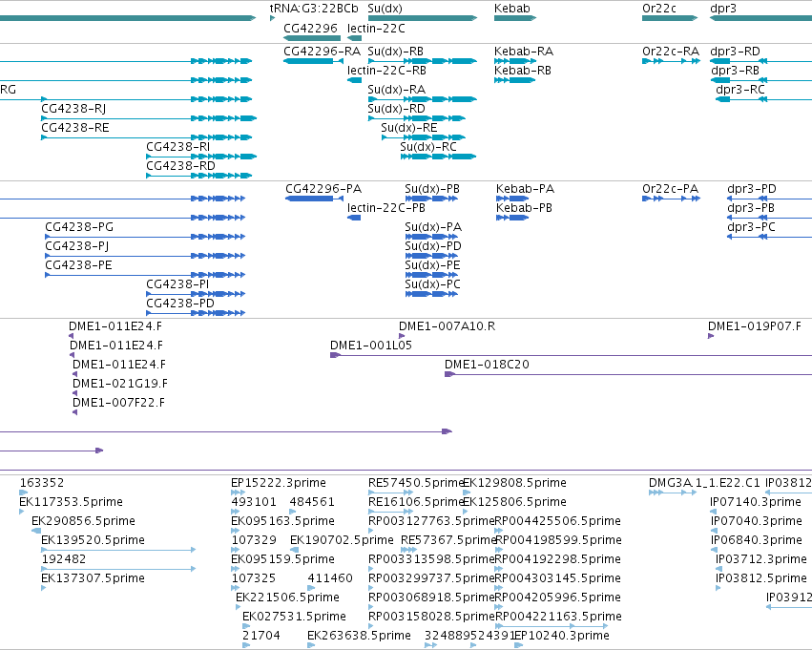
Task: Select protein Su(dx)-PC
Action: [x=431, y=294]
